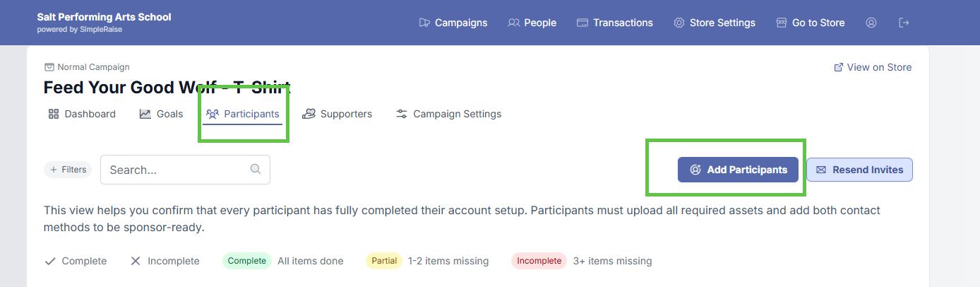Image resolution: width=980 pixels, height=287 pixels.
Task: Click the Go to Store storefront icon
Action: coord(782,23)
